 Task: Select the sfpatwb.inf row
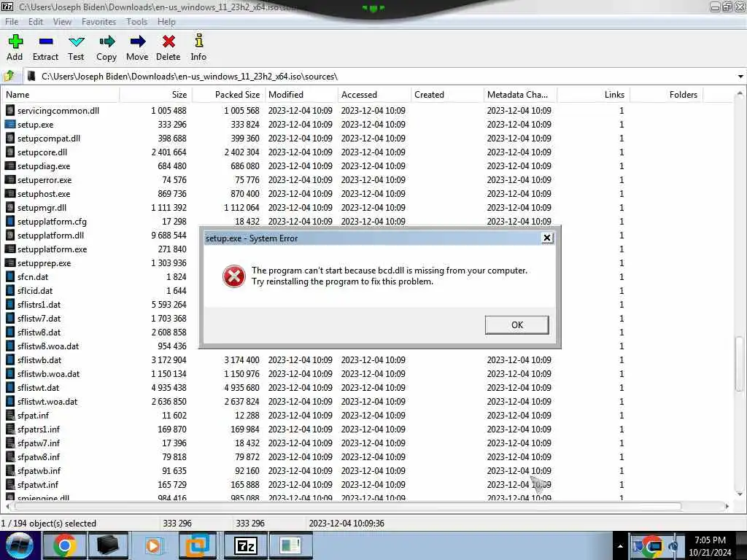(367, 470)
